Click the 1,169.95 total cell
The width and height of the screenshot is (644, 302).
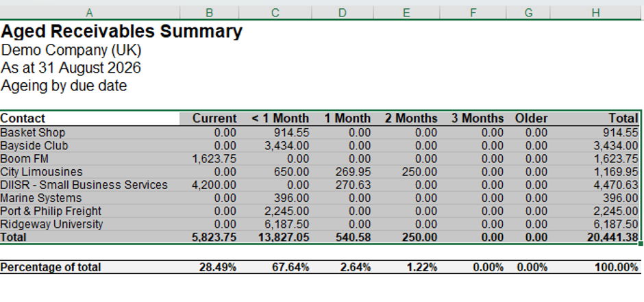coord(595,172)
